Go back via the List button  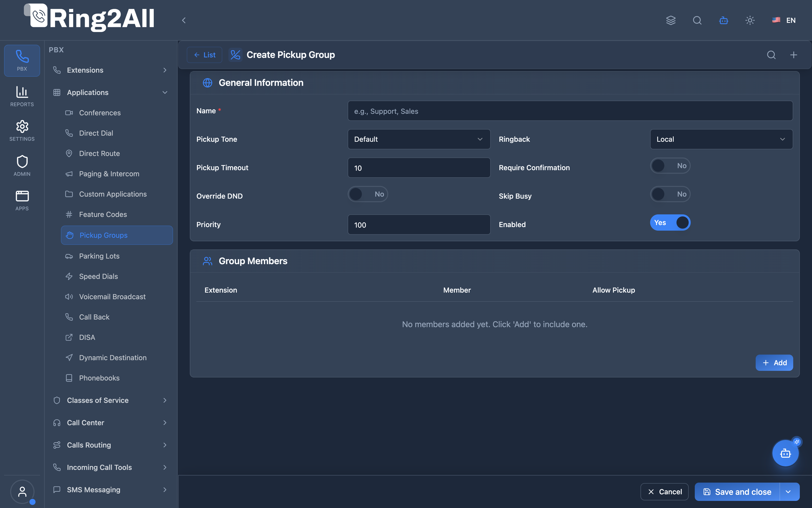click(204, 55)
